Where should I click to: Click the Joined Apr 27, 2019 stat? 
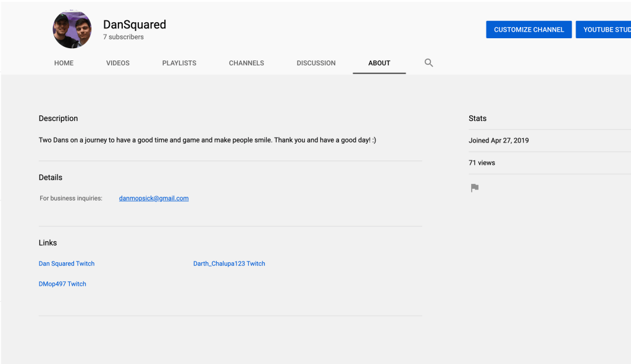tap(499, 141)
